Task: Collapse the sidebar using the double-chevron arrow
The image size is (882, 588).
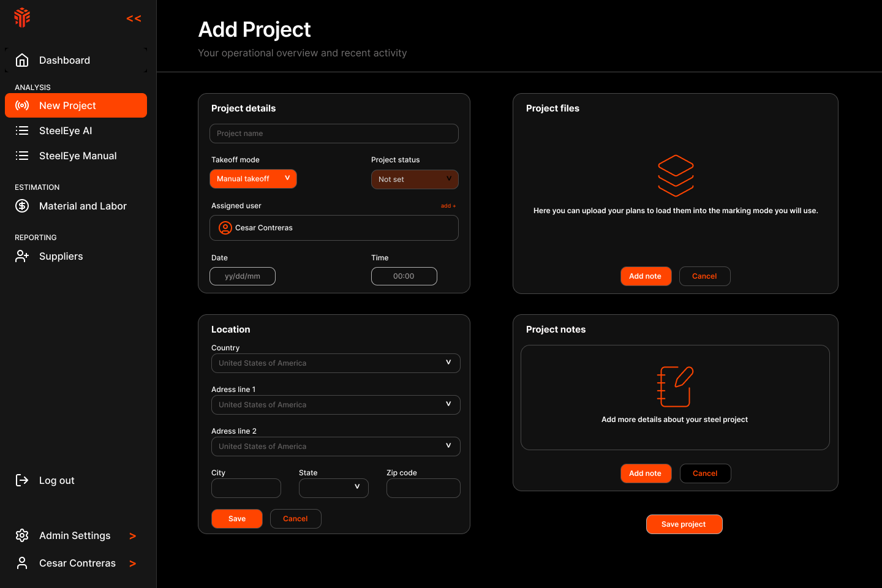Action: (133, 18)
